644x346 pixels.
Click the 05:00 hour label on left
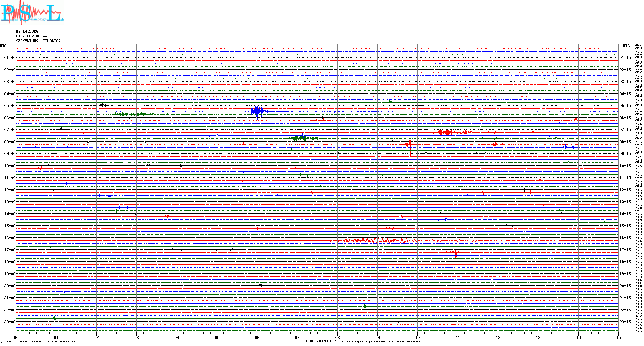point(10,106)
